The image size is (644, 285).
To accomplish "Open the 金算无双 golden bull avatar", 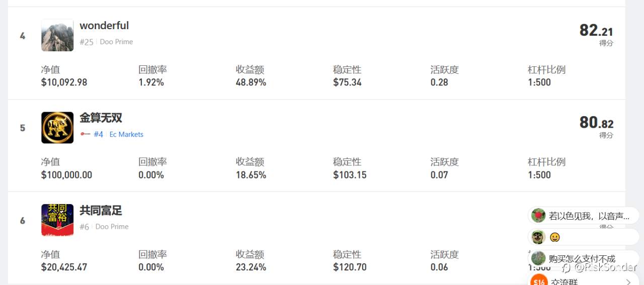I will (x=57, y=128).
